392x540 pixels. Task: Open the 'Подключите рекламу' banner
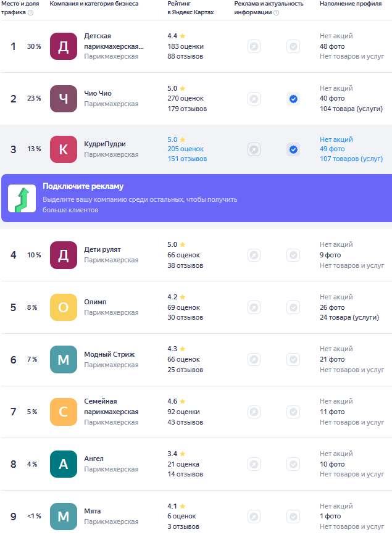[x=139, y=197]
